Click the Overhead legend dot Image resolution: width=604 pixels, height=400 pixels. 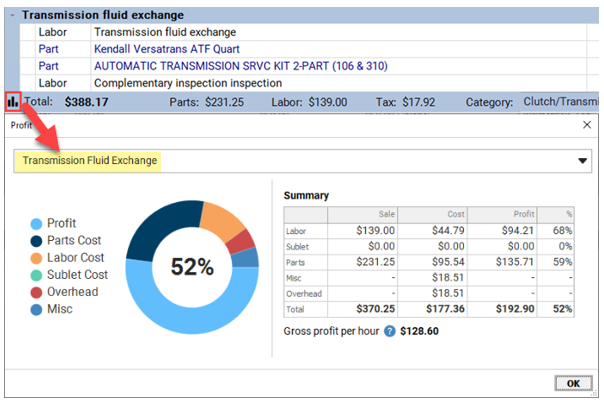36,292
